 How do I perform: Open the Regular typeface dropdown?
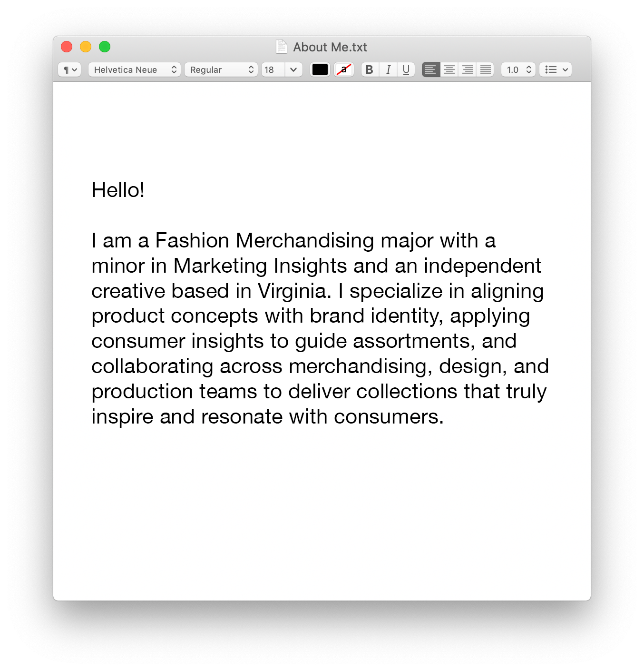[221, 69]
